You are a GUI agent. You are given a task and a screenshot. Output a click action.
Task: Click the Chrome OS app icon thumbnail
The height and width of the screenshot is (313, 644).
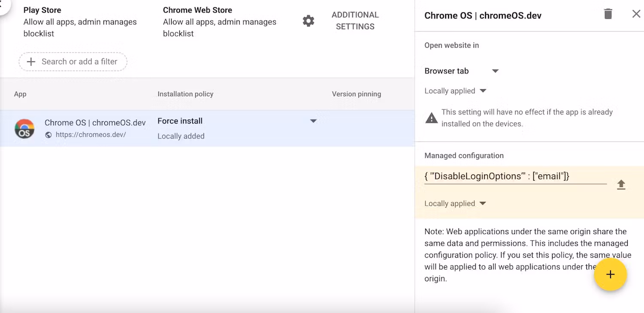(24, 128)
